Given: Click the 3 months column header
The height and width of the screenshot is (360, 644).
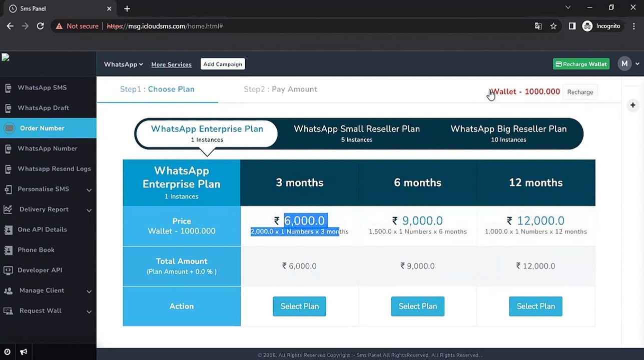Looking at the screenshot, I should pyautogui.click(x=300, y=183).
